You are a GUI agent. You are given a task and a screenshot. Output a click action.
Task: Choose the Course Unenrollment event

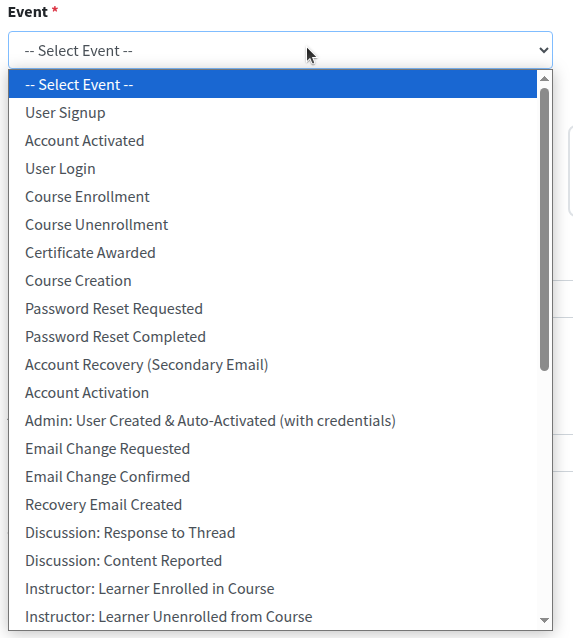[273, 225]
